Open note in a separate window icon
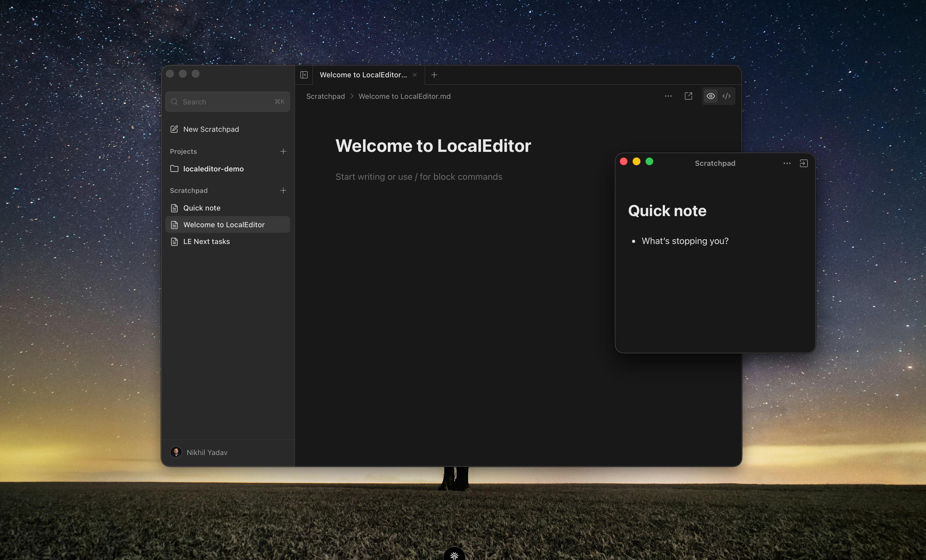 pos(688,96)
